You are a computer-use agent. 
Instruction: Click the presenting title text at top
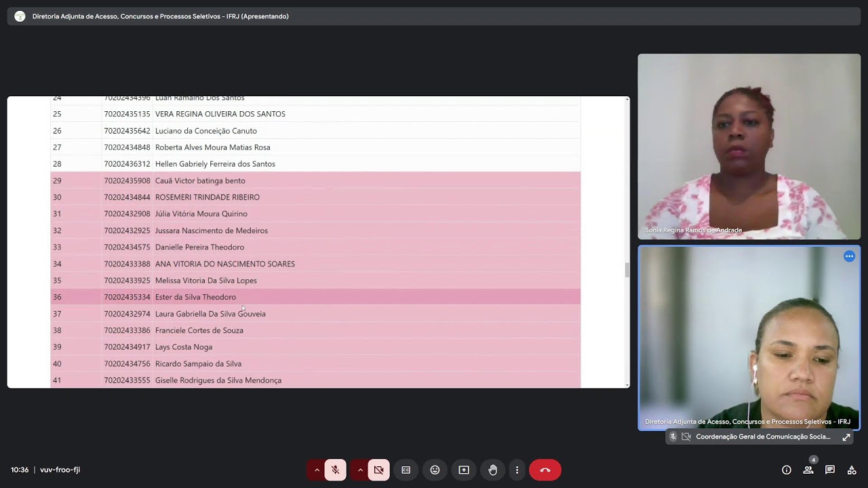161,16
